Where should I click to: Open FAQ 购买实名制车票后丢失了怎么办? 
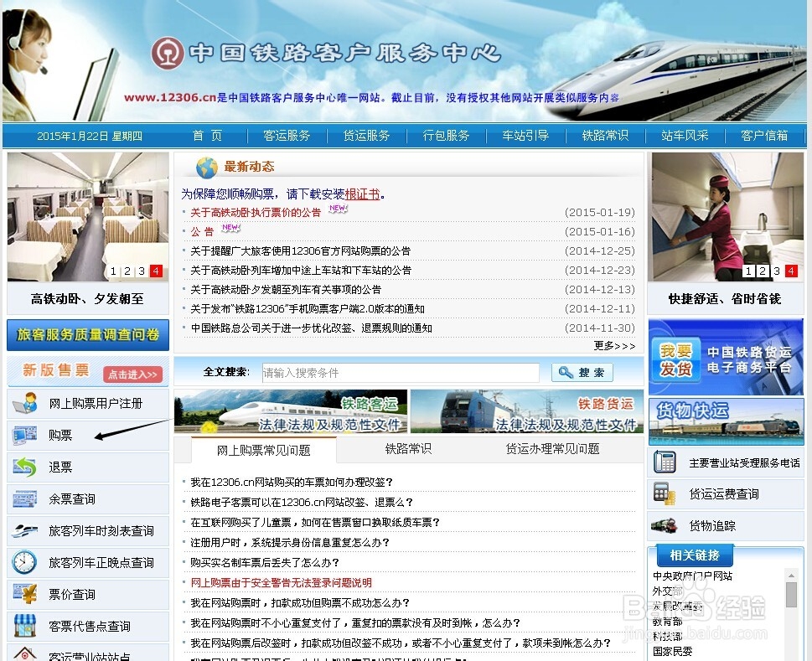[265, 563]
